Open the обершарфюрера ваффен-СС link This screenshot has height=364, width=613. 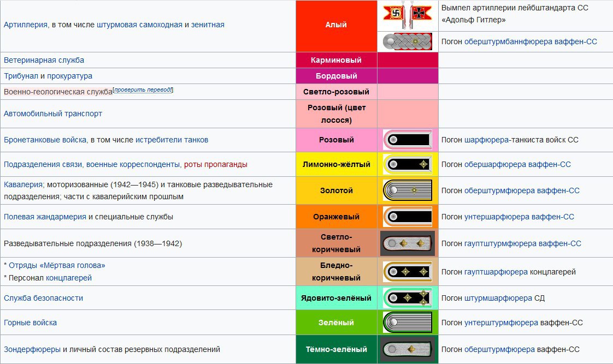click(517, 164)
